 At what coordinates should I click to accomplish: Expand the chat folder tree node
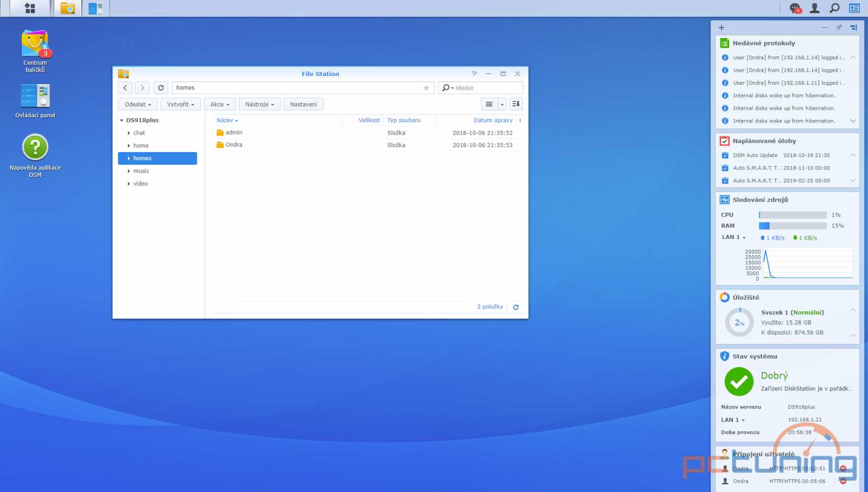[129, 133]
